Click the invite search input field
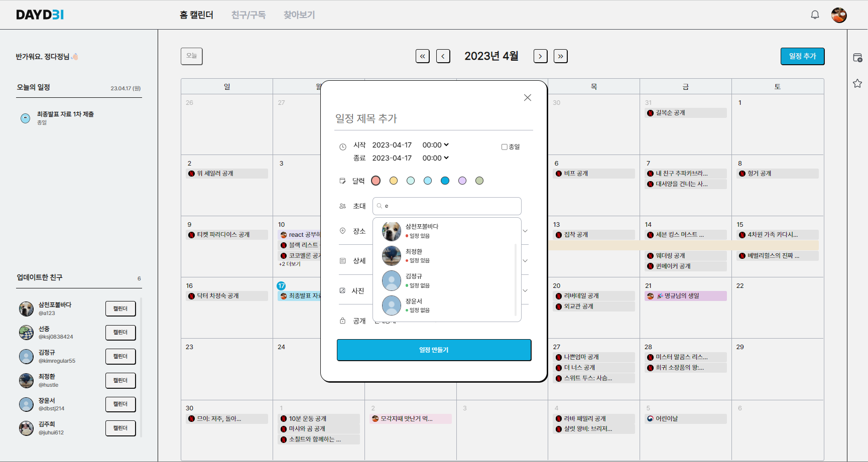The image size is (868, 462). coord(447,206)
